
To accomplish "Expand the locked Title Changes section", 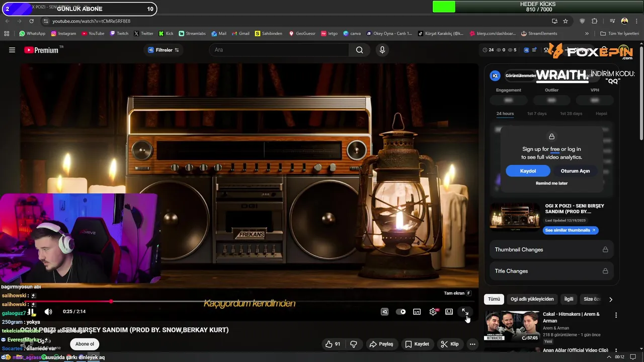I will point(551,271).
